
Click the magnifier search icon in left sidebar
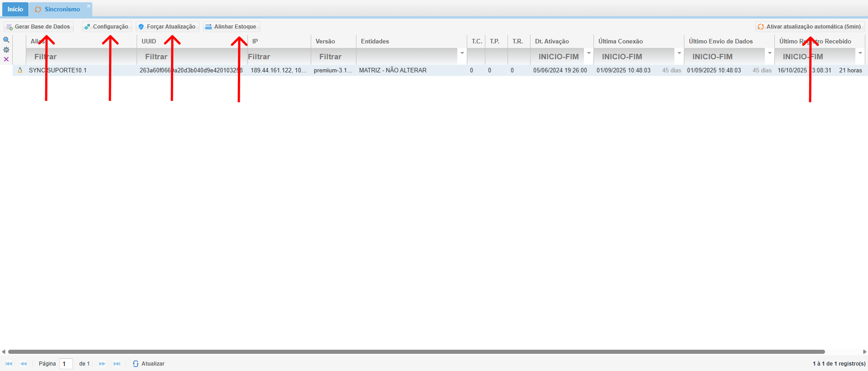(x=6, y=40)
